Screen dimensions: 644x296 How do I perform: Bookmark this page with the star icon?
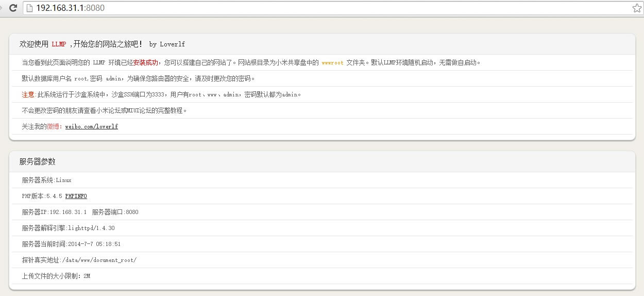(x=637, y=8)
